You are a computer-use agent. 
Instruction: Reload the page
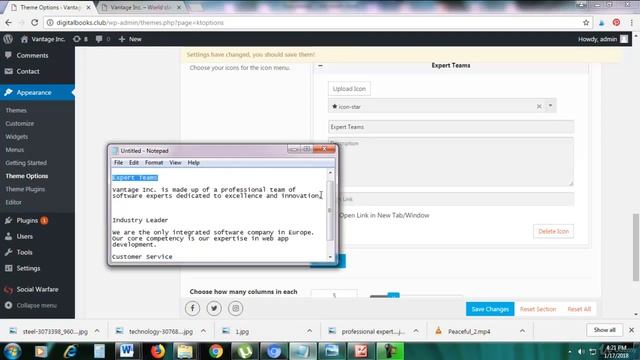(x=35, y=23)
